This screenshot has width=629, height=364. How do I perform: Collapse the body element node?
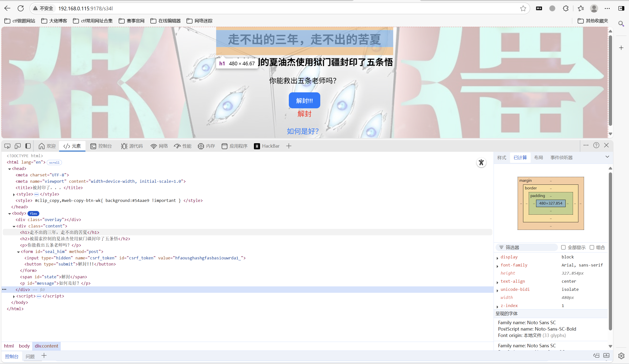pyautogui.click(x=10, y=213)
